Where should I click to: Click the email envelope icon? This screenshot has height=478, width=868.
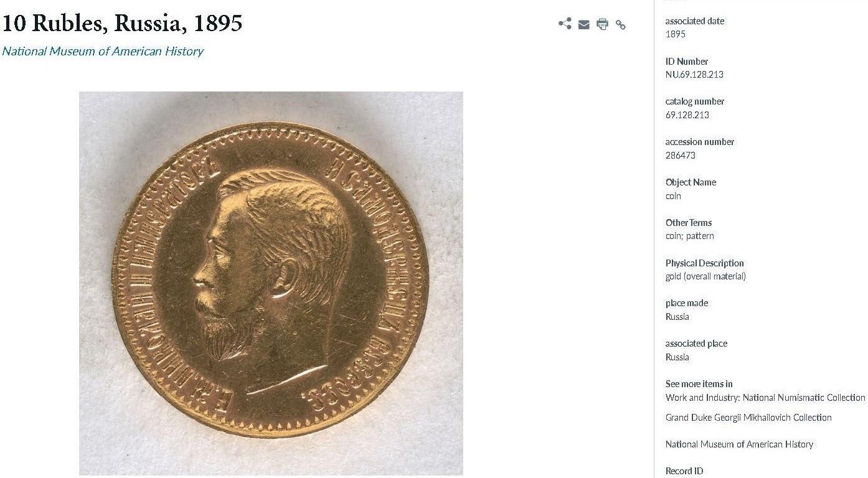point(583,25)
